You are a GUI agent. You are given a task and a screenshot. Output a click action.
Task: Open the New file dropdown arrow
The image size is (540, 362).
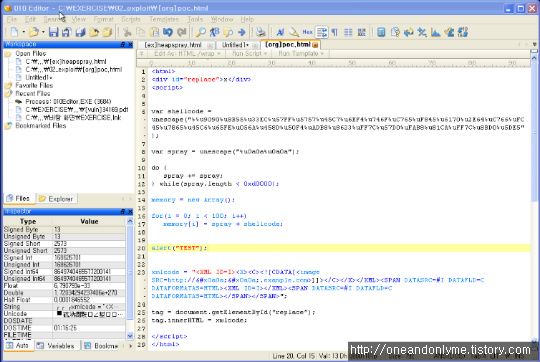(23, 32)
